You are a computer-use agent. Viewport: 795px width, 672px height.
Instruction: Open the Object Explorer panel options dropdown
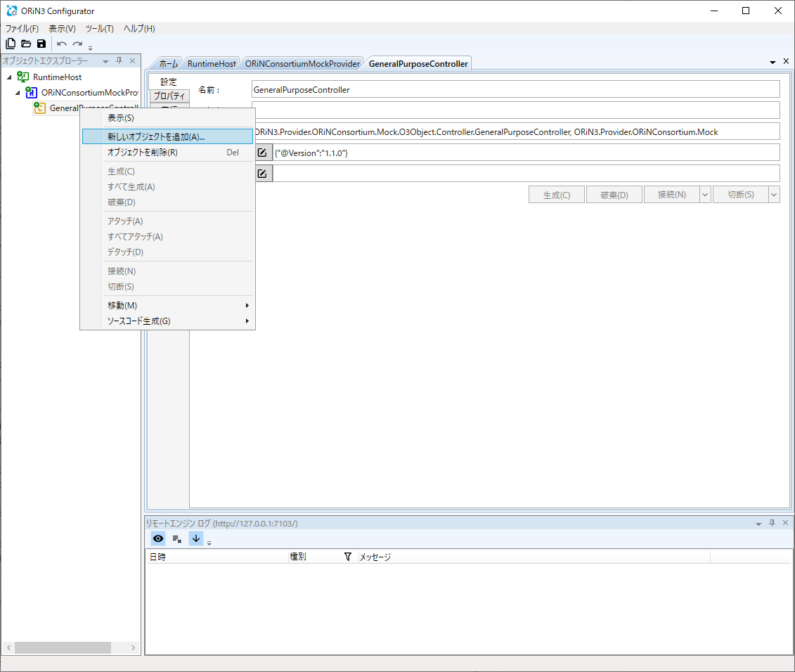[x=105, y=61]
